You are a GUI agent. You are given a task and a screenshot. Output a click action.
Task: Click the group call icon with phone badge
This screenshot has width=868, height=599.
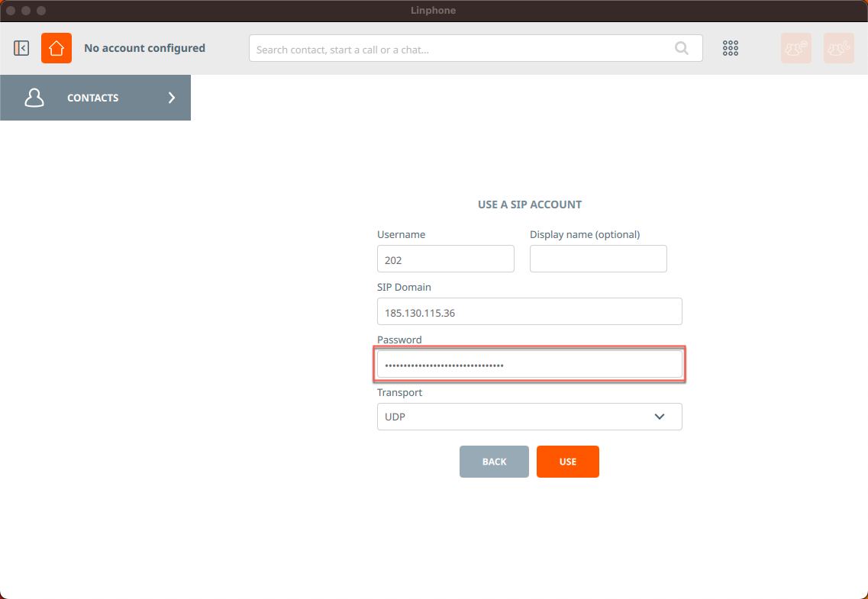838,48
